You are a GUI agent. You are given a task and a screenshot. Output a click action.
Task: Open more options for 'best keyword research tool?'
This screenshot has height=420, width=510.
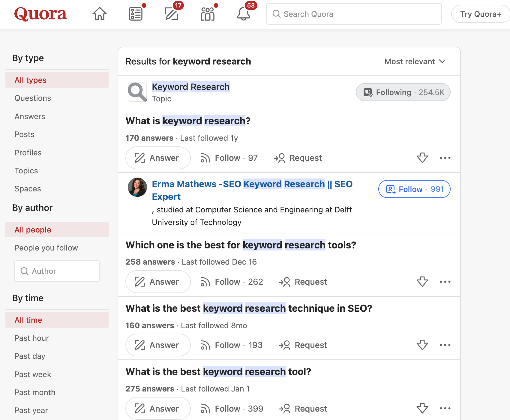pos(445,408)
